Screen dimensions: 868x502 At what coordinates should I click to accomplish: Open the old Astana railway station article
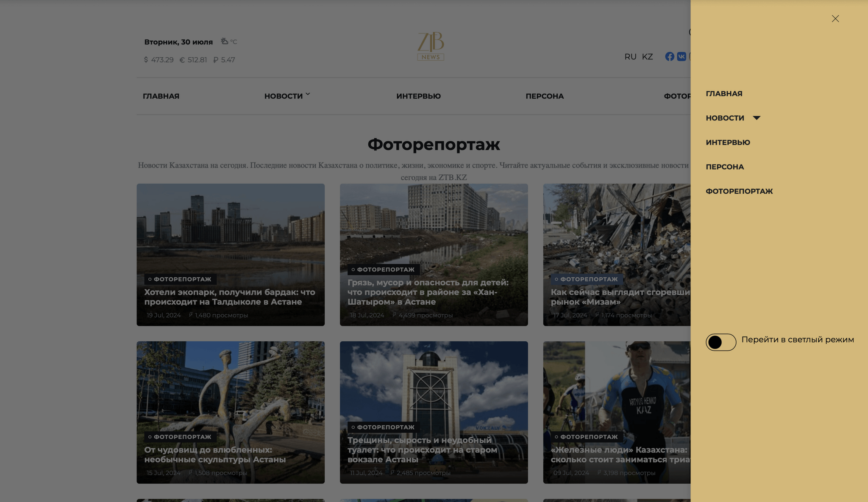point(434,412)
